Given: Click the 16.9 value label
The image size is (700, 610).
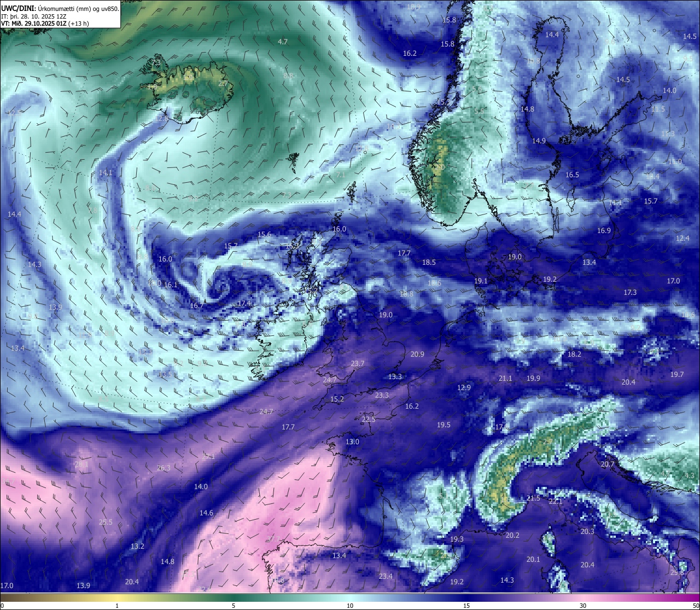Looking at the screenshot, I should (x=604, y=231).
